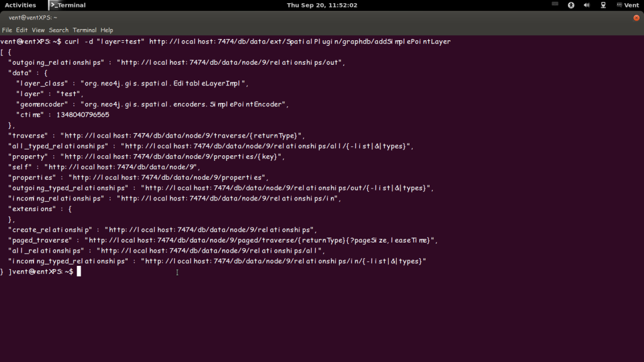The height and width of the screenshot is (362, 644).
Task: Open the Edit menu
Action: click(x=22, y=30)
